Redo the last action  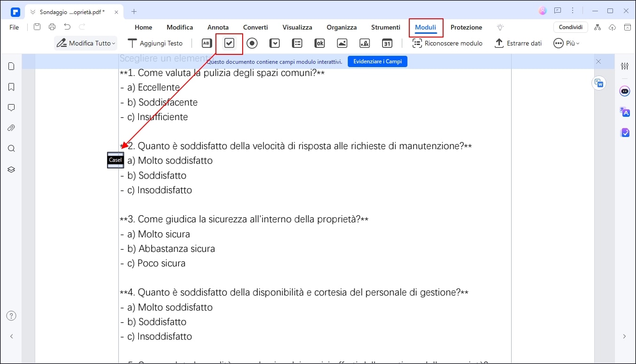pyautogui.click(x=82, y=27)
